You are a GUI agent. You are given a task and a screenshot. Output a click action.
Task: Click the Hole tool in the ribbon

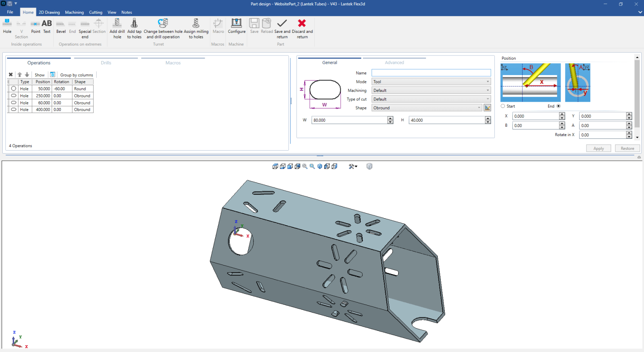pyautogui.click(x=7, y=26)
